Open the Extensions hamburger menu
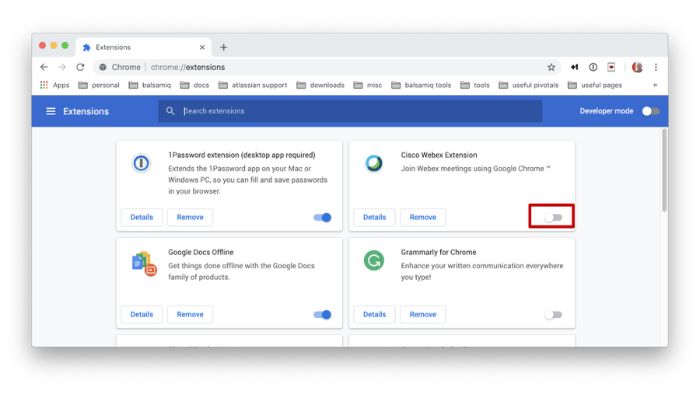 tap(50, 111)
